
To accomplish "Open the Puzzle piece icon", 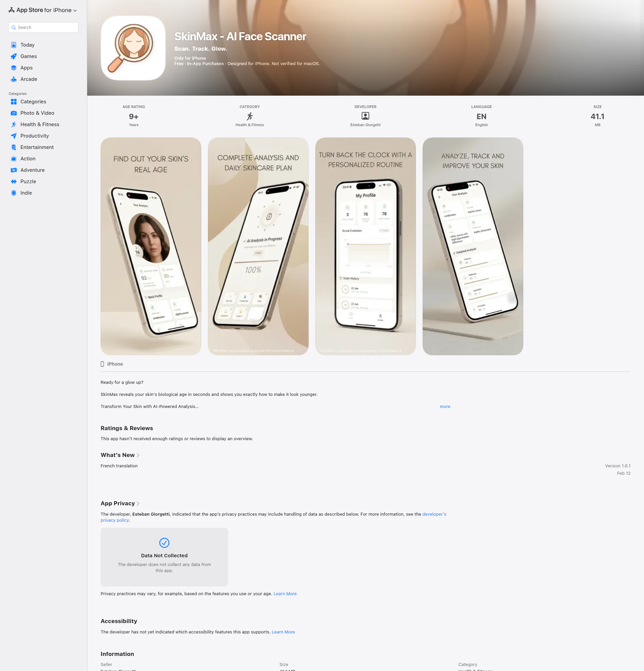I will tap(14, 182).
